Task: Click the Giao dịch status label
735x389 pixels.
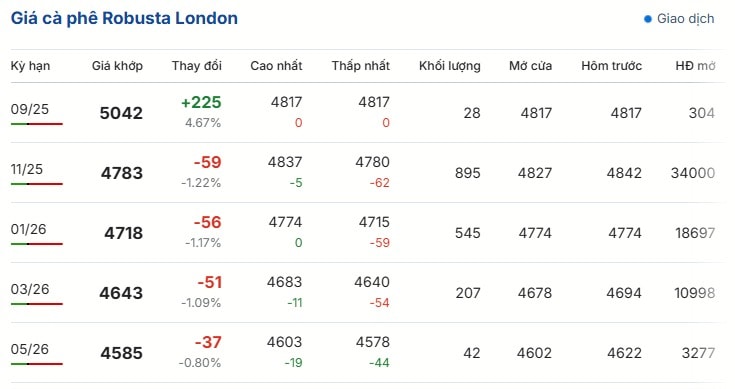Action: [x=685, y=19]
